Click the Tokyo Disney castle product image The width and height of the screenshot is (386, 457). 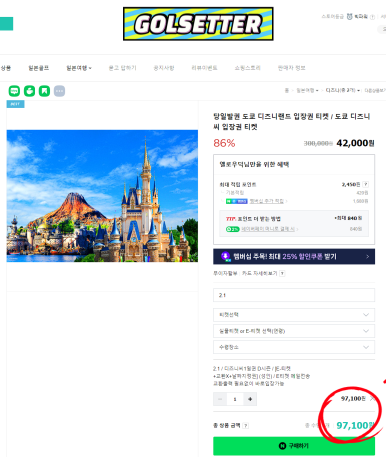pos(102,196)
